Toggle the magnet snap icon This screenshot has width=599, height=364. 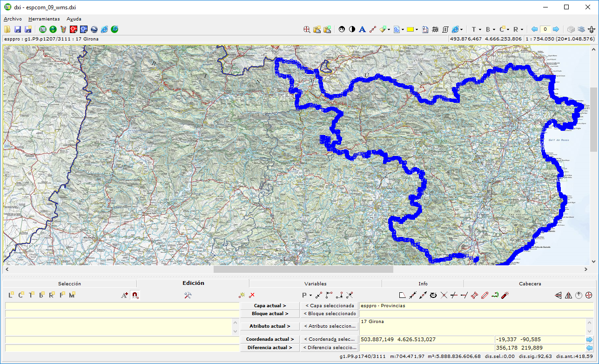[x=135, y=295]
